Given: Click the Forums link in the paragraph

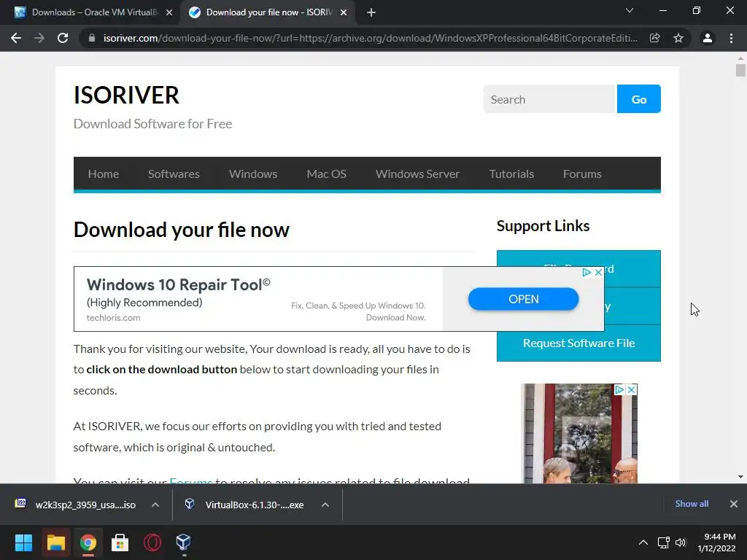Looking at the screenshot, I should [190, 481].
